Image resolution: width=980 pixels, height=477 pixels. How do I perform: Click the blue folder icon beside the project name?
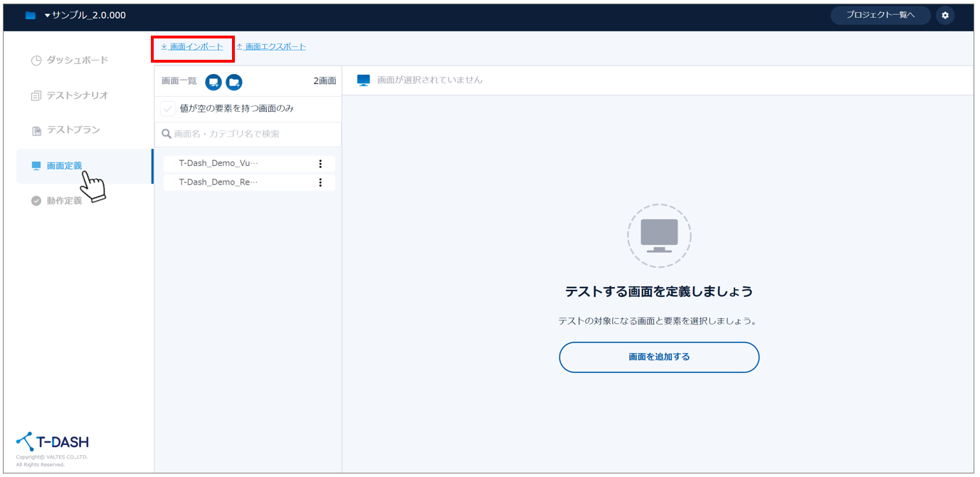coord(31,16)
